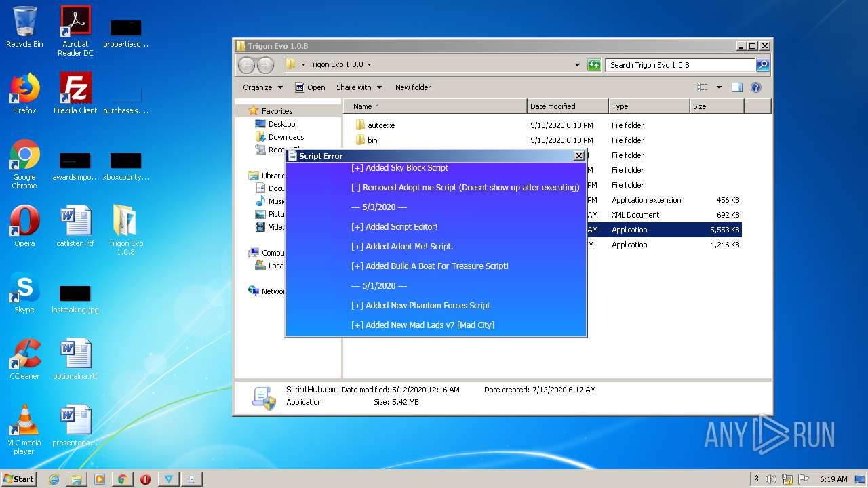Sort by the Size column header

(x=717, y=106)
